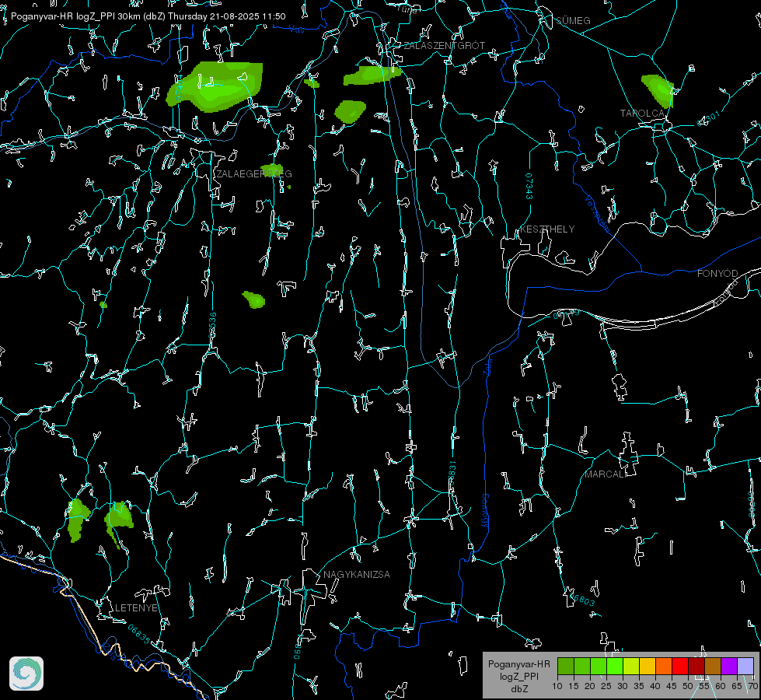761x700 pixels.
Task: Click the dbZ unit label in legend
Action: coord(518,689)
